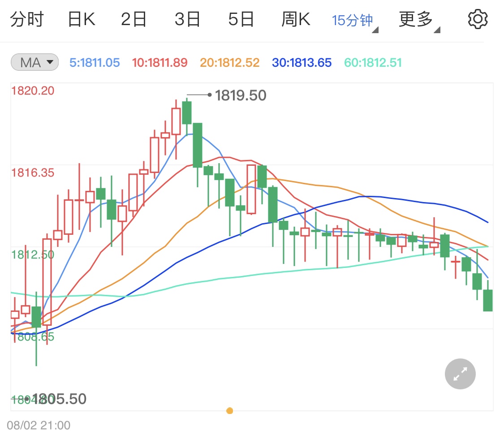Click the last green candlestick at right edge
The image size is (504, 440).
[488, 300]
